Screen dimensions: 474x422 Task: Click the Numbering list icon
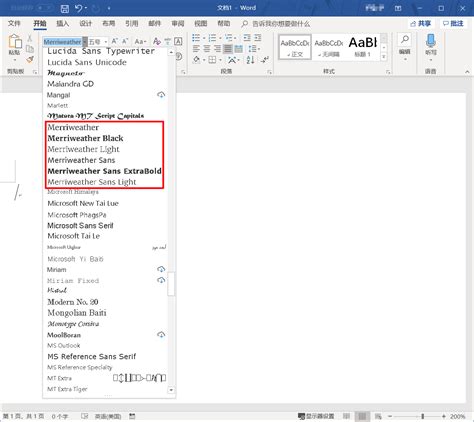coord(212,38)
